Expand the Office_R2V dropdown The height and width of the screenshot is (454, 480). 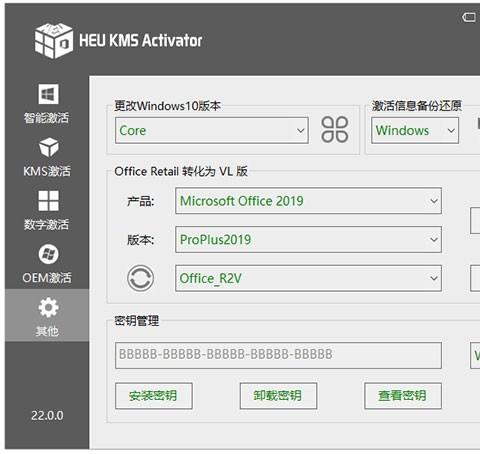[308, 278]
